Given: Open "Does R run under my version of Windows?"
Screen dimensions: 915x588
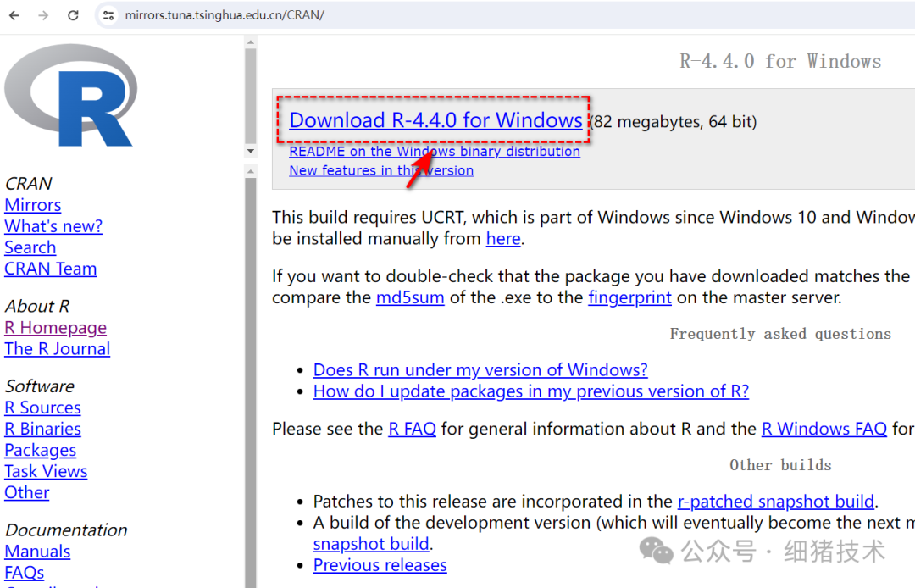Looking at the screenshot, I should point(480,369).
